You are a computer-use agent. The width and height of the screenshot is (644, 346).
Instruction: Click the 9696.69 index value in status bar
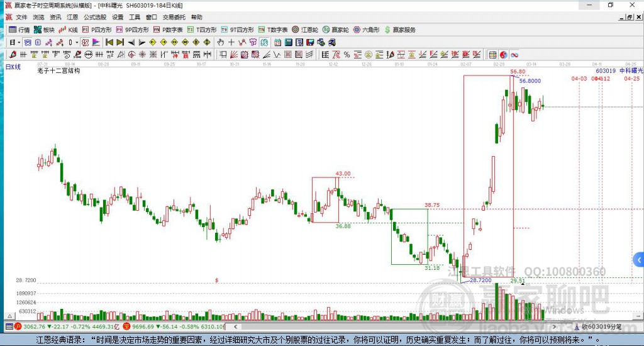[143, 326]
